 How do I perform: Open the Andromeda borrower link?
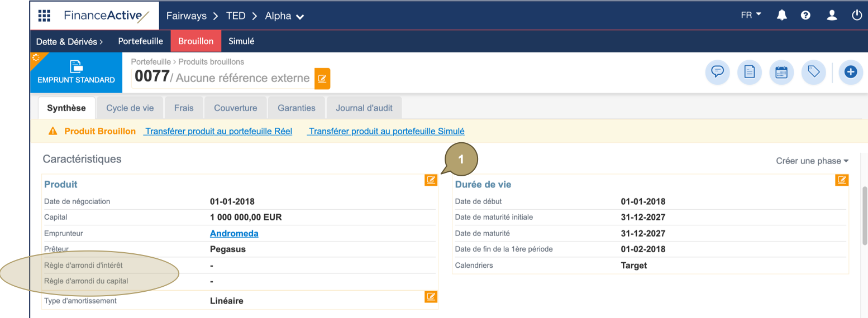(x=234, y=233)
